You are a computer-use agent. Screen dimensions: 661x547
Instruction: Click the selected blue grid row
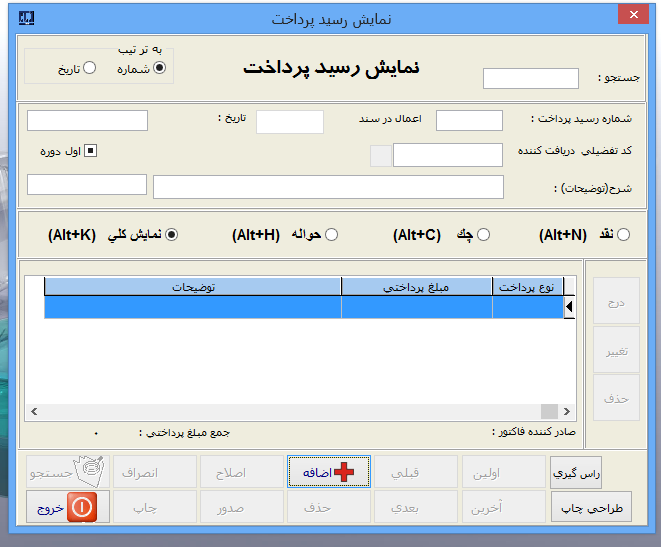tap(304, 307)
